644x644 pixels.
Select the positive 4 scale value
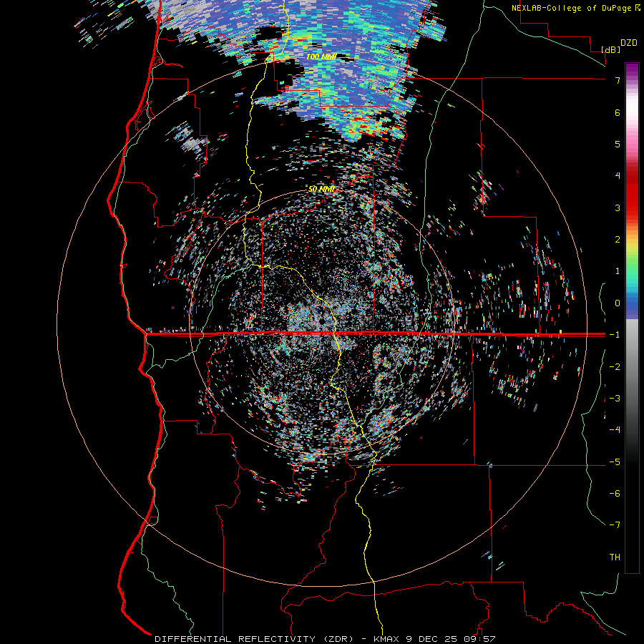618,176
